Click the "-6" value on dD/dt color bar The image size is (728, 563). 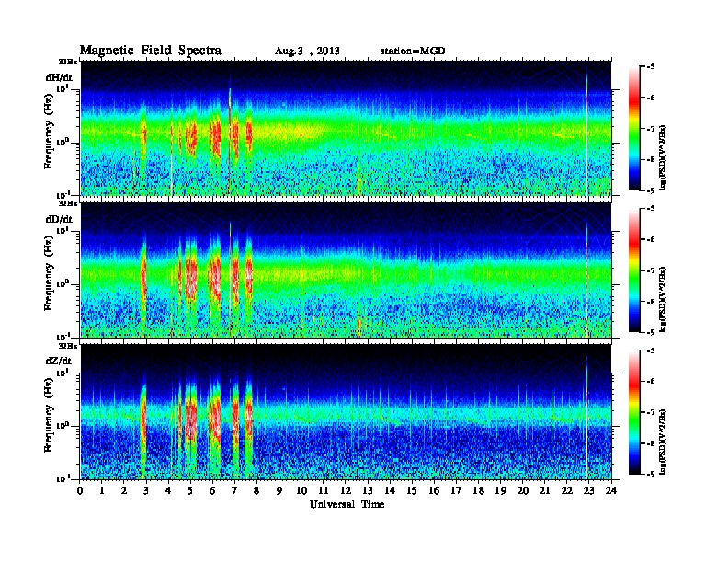[x=651, y=240]
